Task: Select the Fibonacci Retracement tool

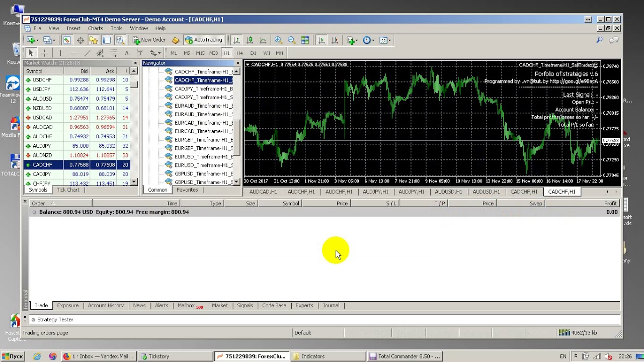Action: click(x=113, y=53)
